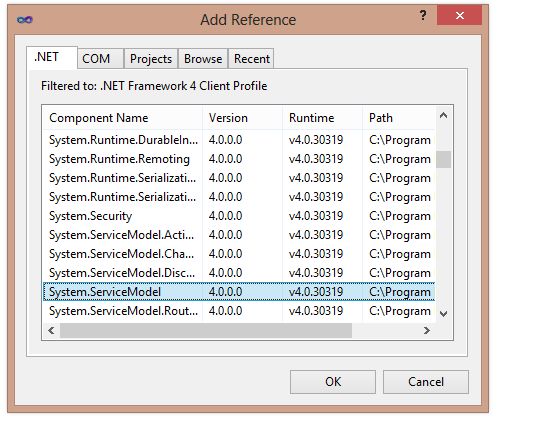Select the System.Security component

pyautogui.click(x=239, y=216)
